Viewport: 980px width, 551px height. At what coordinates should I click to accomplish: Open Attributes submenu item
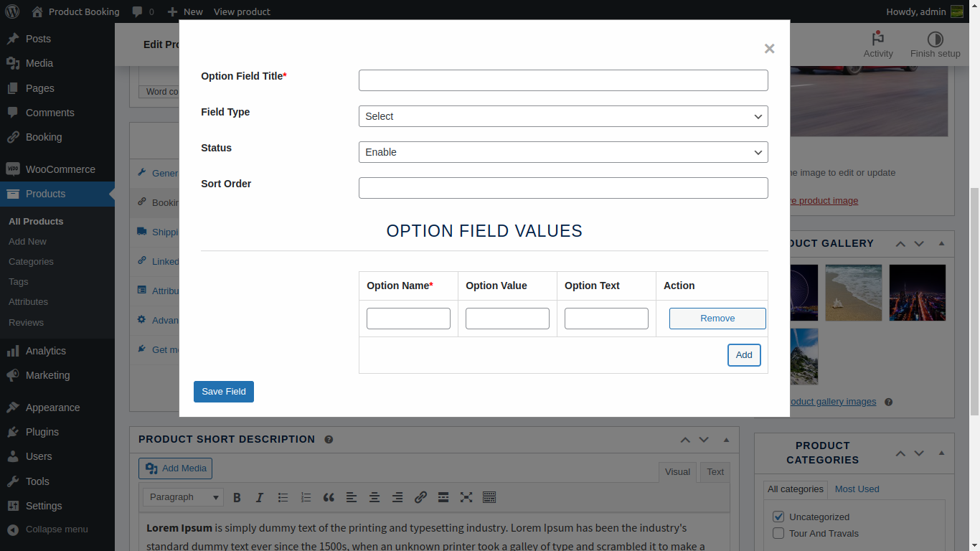(x=28, y=302)
